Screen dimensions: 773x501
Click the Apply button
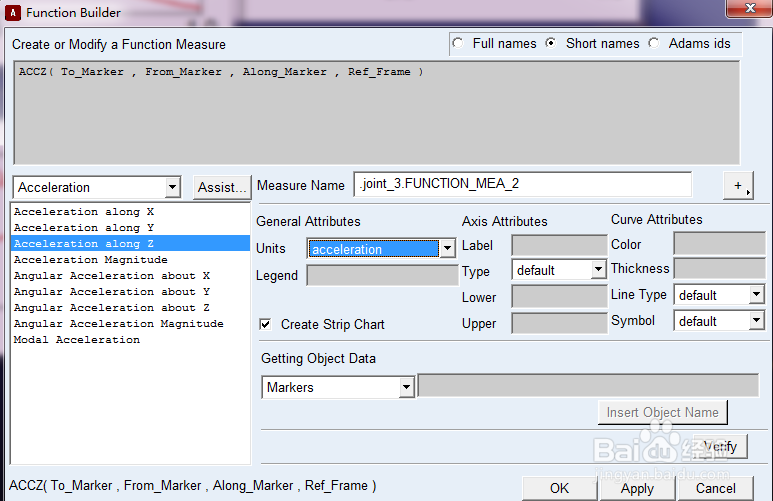click(637, 488)
